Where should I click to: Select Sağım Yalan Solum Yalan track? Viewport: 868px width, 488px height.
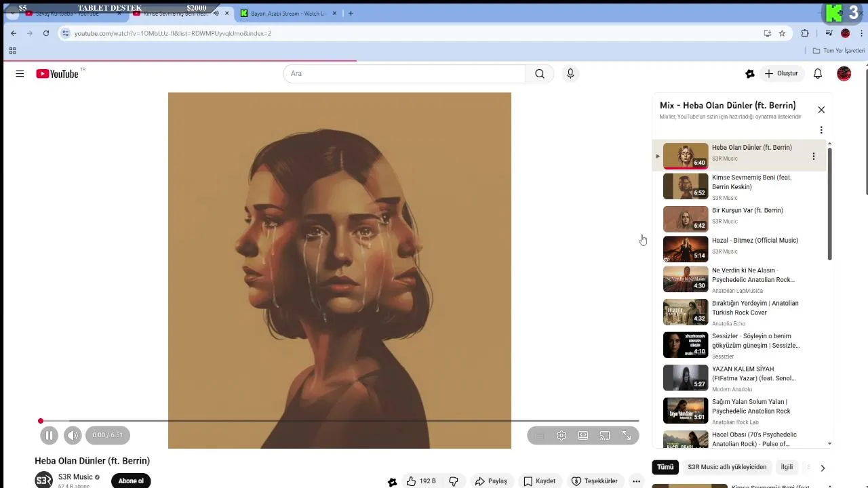(x=739, y=410)
